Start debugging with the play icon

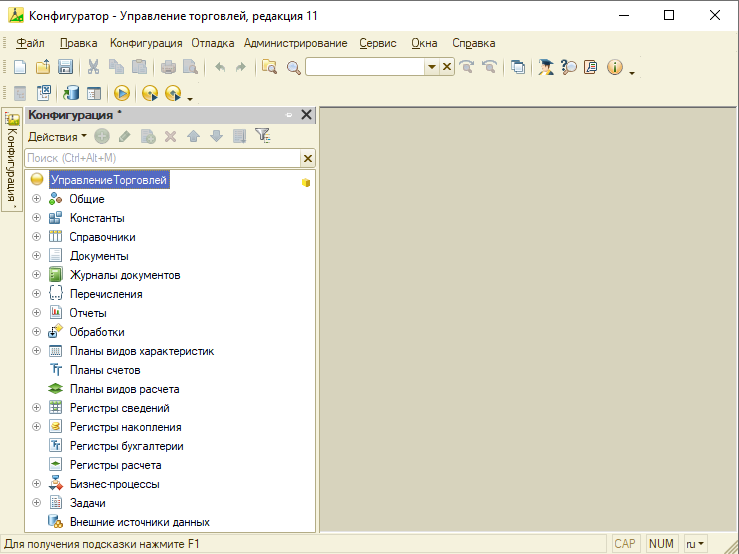[x=122, y=93]
